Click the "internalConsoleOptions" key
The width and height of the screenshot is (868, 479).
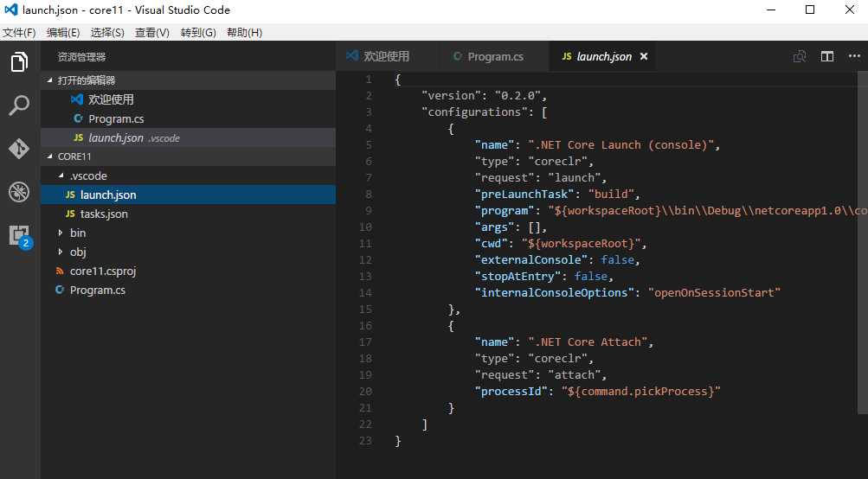[x=554, y=292]
